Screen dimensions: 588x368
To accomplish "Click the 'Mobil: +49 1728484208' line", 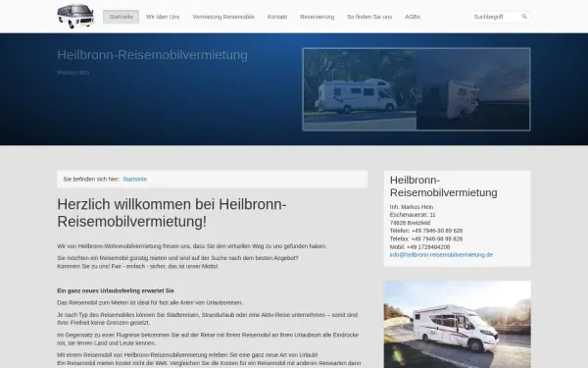I will 419,246.
